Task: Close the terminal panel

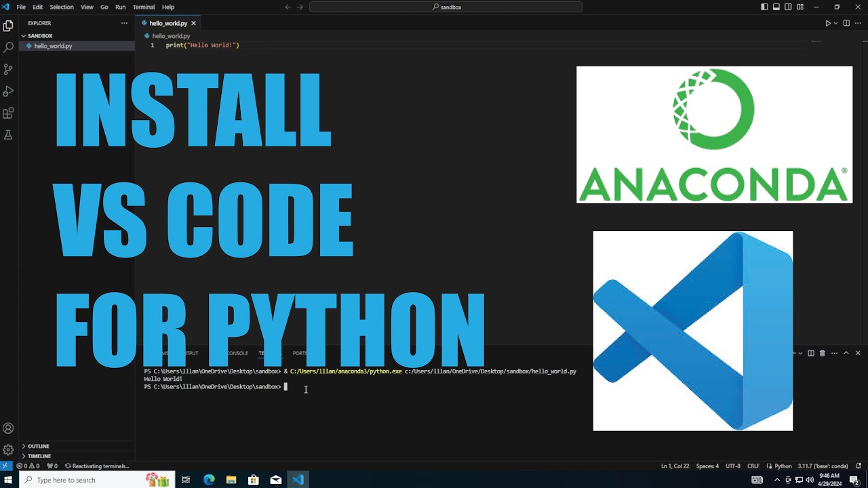Action: point(858,353)
